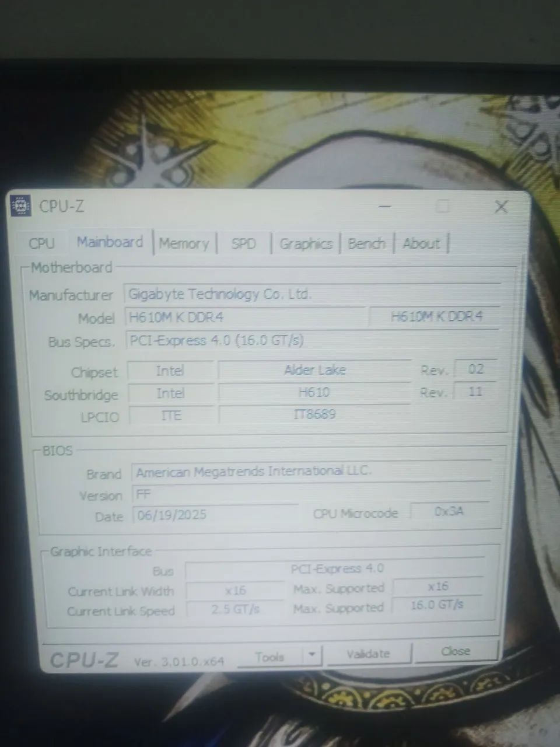Click the CPU-Z application icon in title bar

click(21, 206)
